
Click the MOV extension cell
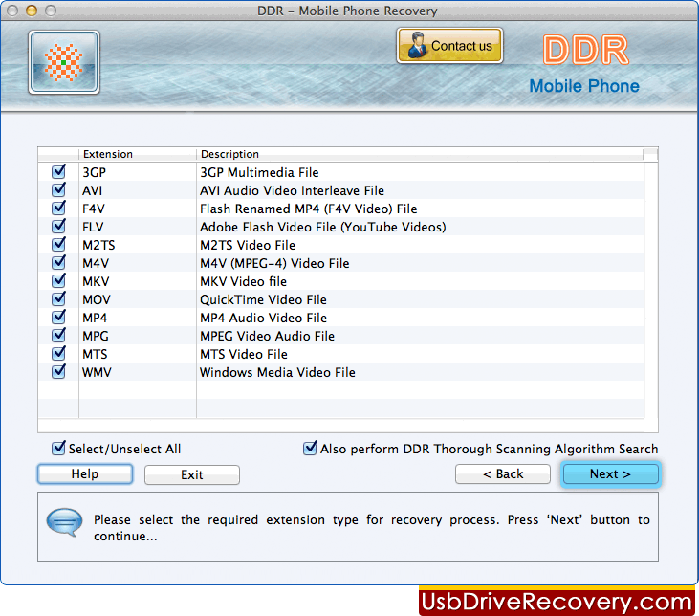coord(138,299)
